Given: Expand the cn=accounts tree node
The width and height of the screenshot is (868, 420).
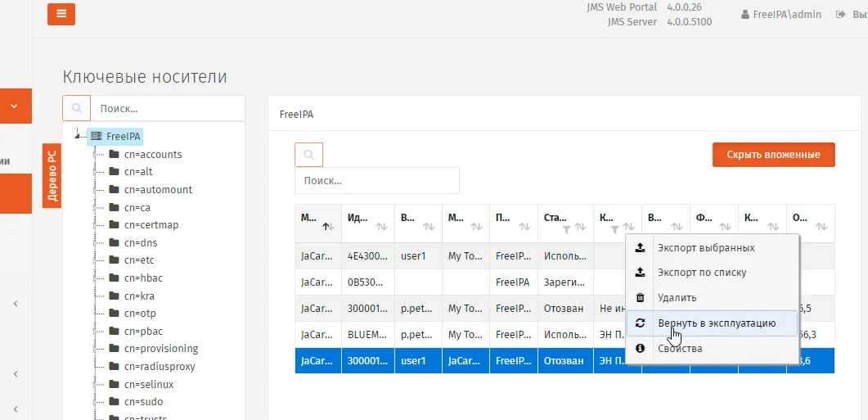Looking at the screenshot, I should [95, 155].
